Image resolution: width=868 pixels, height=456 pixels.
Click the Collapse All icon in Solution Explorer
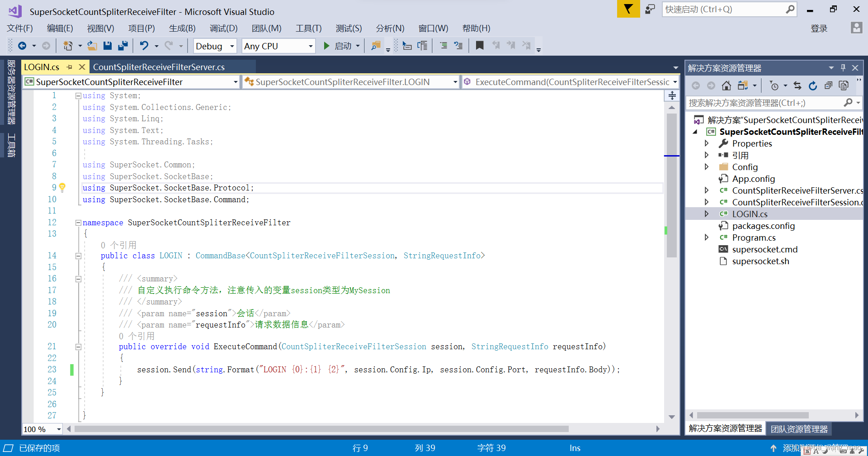click(828, 85)
